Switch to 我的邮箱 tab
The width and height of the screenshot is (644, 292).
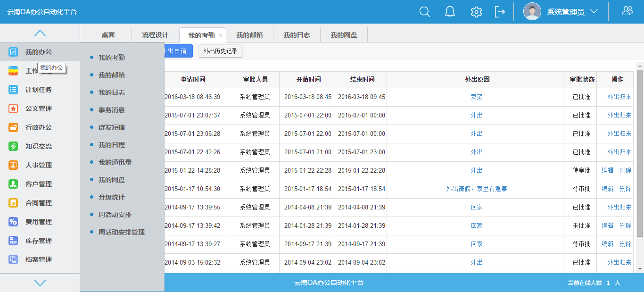tap(249, 35)
